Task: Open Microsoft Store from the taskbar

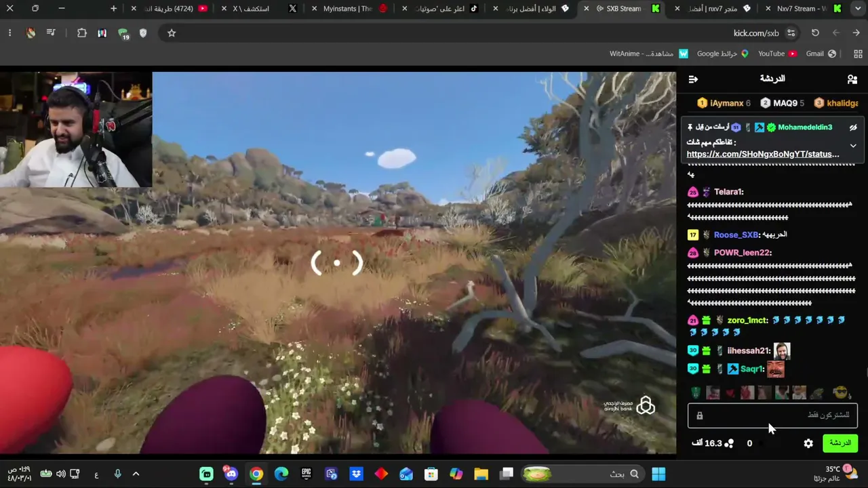Action: pyautogui.click(x=431, y=474)
